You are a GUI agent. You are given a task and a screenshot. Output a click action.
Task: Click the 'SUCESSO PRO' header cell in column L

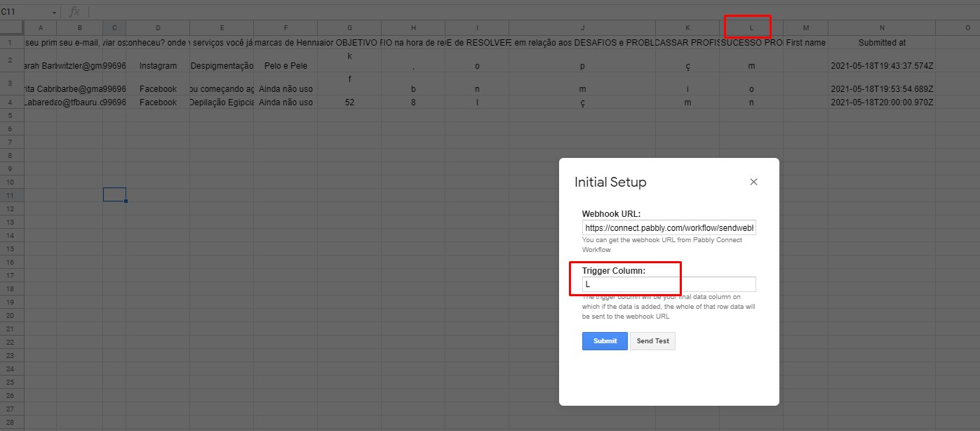coord(751,42)
